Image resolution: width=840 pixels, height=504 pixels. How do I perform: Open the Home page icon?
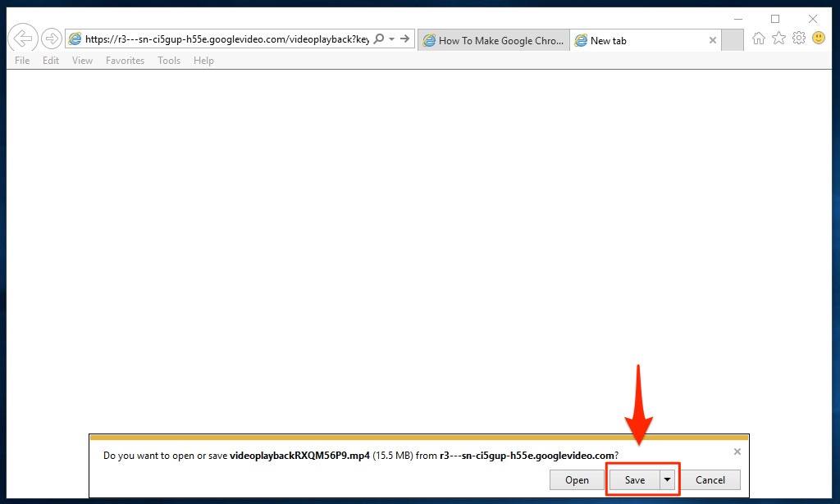pos(759,39)
